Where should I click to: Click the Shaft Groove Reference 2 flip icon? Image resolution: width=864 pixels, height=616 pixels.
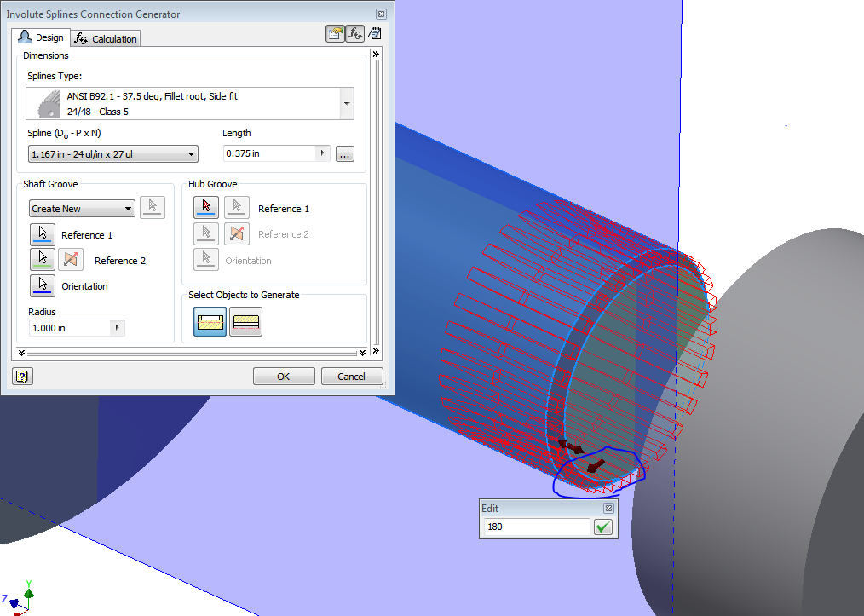[71, 259]
